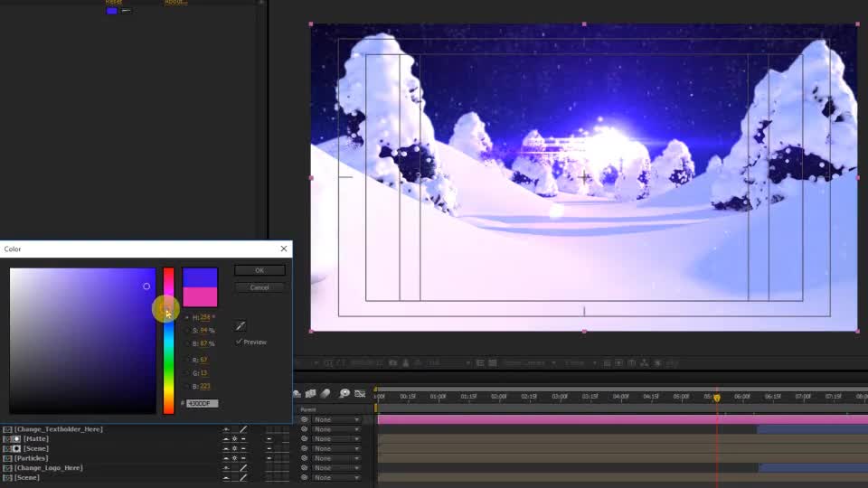Toggle shy switch on Particles layer

coord(226,458)
